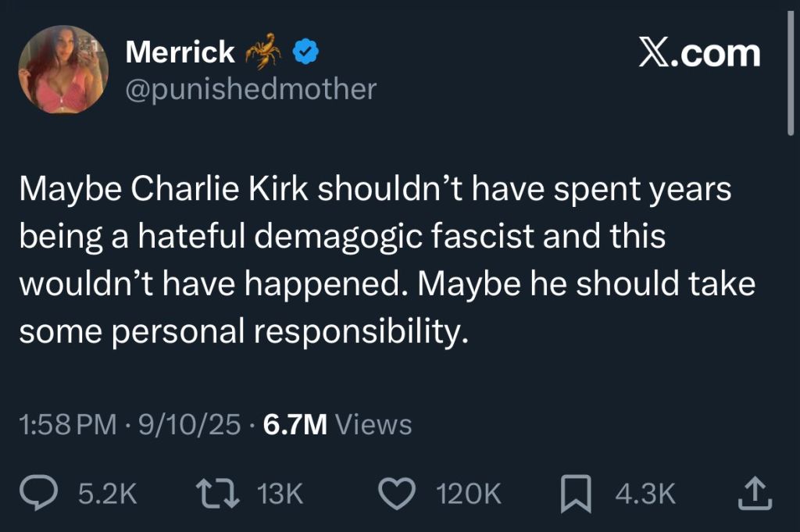View the 6.7M Views analytics
The height and width of the screenshot is (532, 800).
click(337, 425)
